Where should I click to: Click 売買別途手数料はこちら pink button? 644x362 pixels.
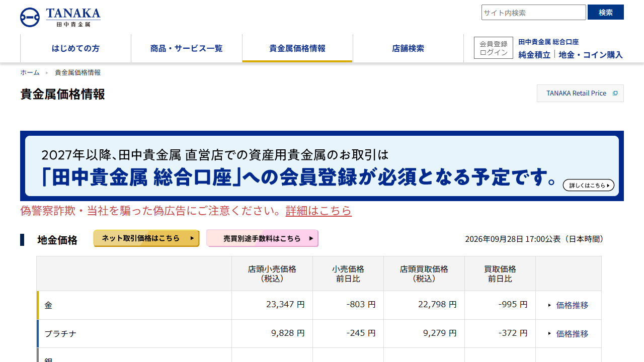[263, 238]
